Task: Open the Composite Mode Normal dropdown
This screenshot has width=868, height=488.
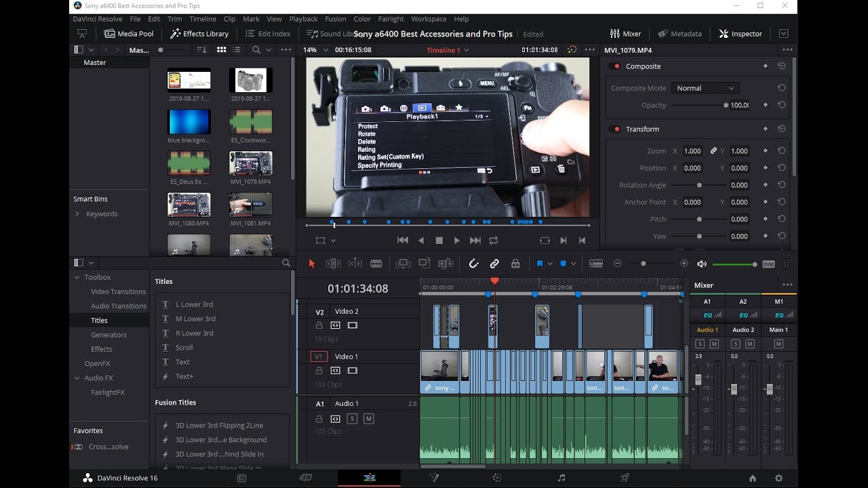Action: click(705, 88)
